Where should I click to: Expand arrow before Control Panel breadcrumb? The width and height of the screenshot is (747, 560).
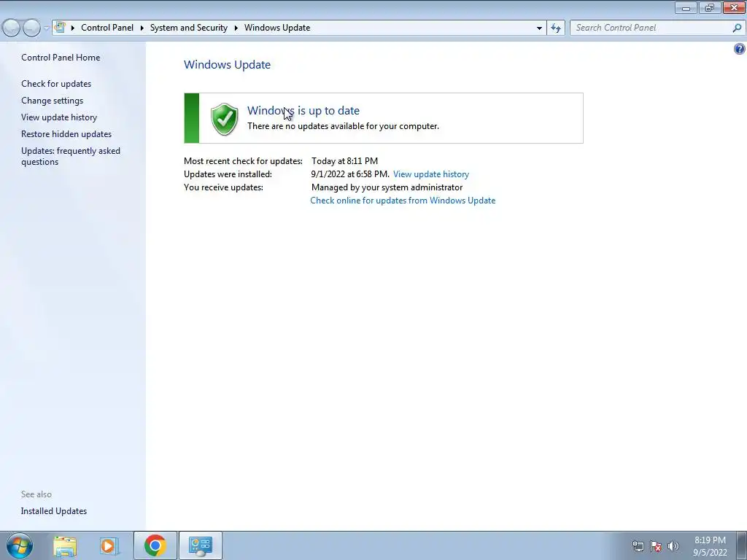(72, 28)
